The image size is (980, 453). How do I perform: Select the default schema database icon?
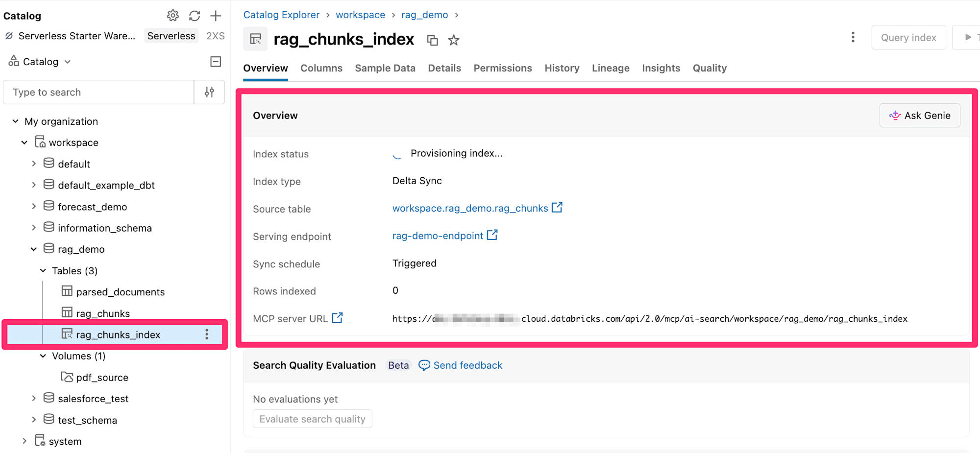pyautogui.click(x=49, y=163)
